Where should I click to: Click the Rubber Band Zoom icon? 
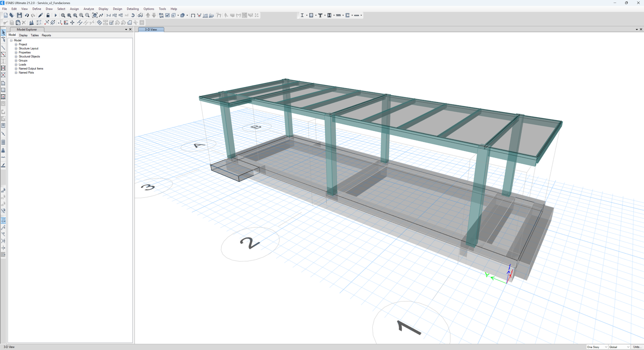tap(63, 15)
